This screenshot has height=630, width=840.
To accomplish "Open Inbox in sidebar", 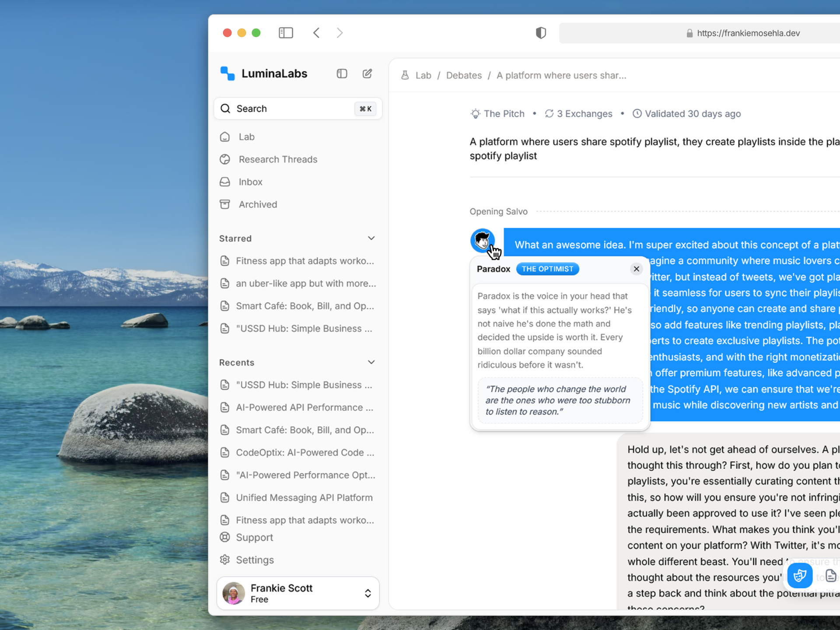I will pyautogui.click(x=298, y=182).
